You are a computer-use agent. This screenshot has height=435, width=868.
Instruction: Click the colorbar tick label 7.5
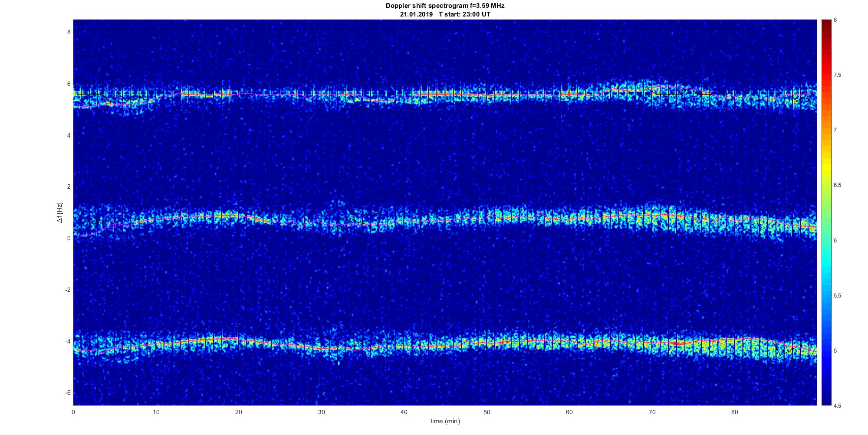point(838,75)
